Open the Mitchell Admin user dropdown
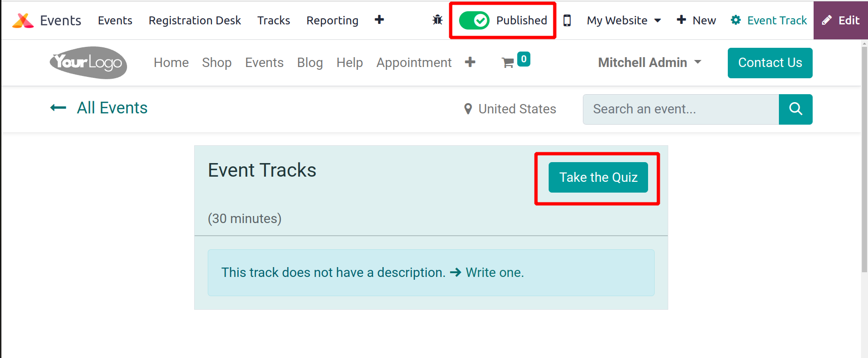Viewport: 868px width, 358px height. coord(649,62)
